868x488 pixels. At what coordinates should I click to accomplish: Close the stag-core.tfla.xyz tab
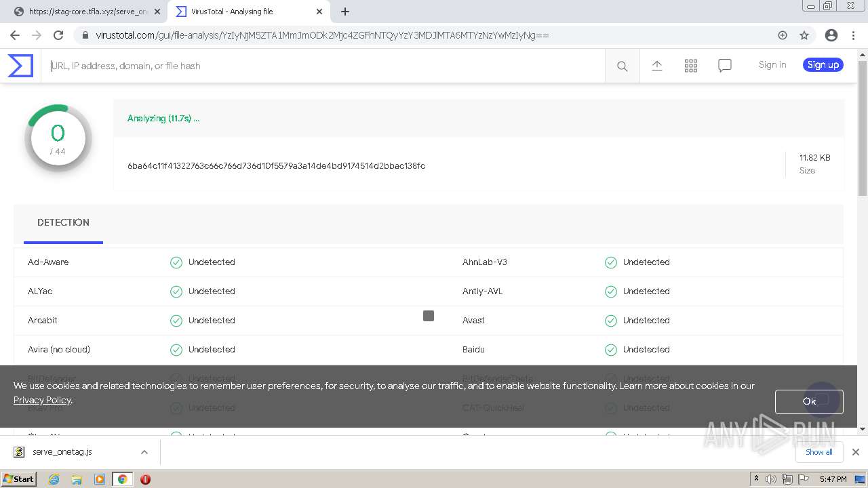(157, 12)
